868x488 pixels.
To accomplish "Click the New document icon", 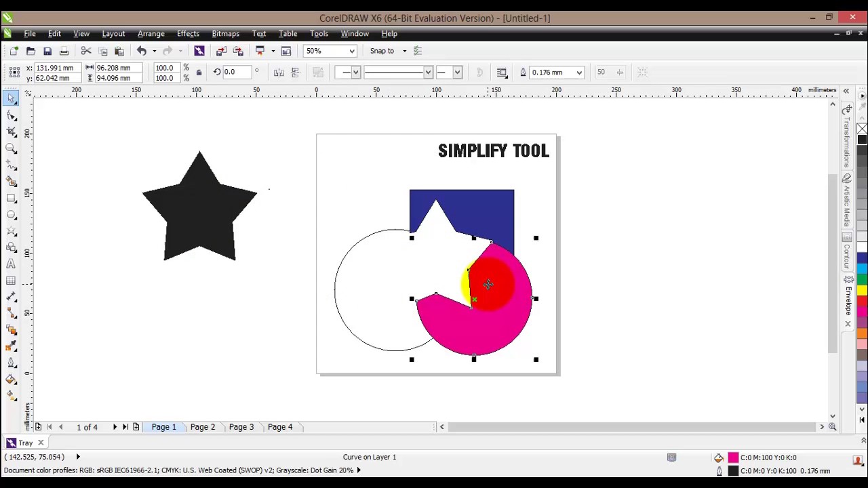I will coord(14,51).
